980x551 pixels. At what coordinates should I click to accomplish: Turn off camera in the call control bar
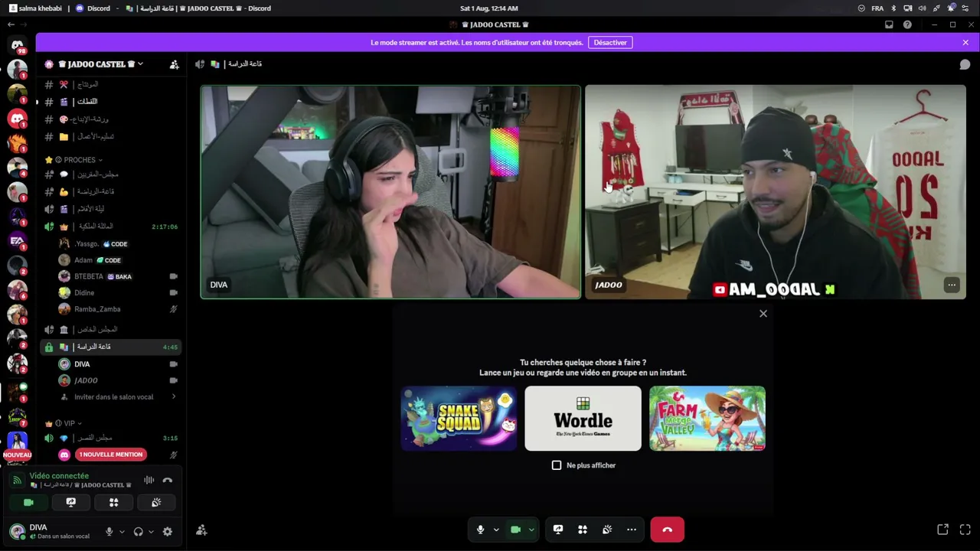coord(516,530)
